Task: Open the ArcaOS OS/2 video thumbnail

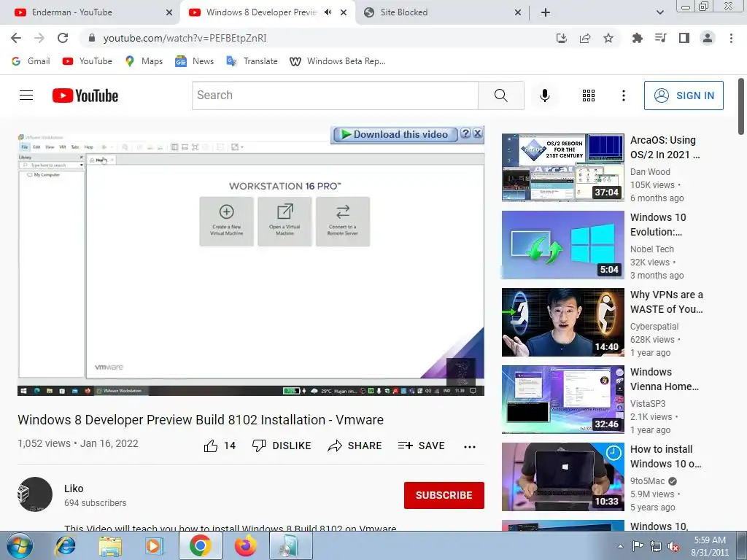Action: pos(562,167)
